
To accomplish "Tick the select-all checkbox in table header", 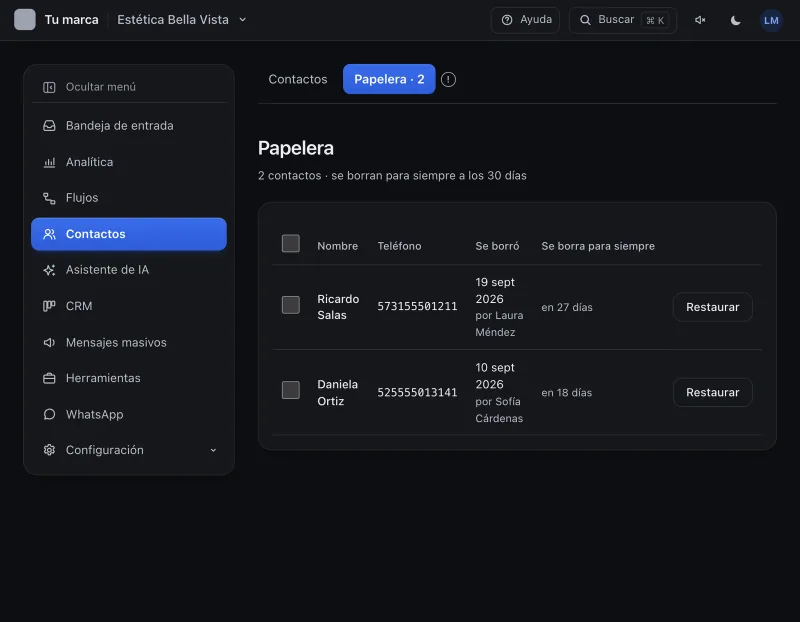I will point(291,243).
